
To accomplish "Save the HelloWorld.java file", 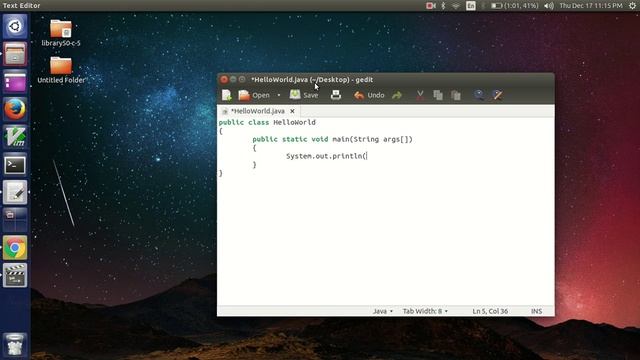I will (x=304, y=95).
